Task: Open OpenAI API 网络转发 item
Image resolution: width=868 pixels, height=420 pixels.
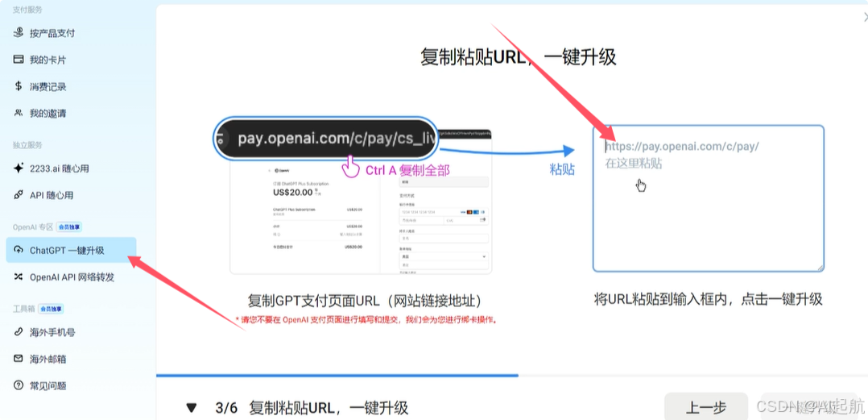Action: [71, 277]
